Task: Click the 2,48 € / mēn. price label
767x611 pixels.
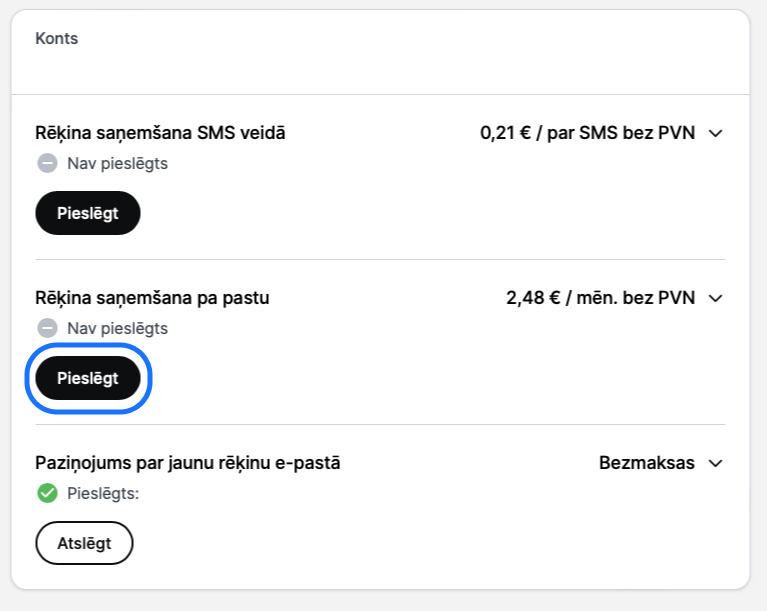Action: [x=601, y=298]
